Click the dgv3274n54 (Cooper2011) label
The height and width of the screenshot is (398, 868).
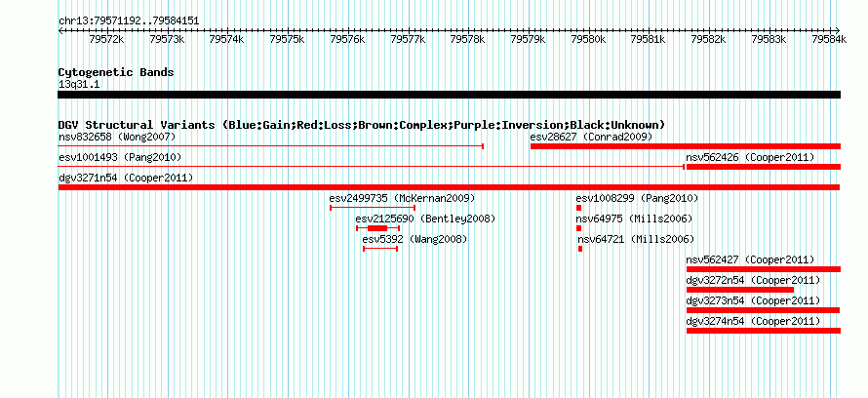753,321
